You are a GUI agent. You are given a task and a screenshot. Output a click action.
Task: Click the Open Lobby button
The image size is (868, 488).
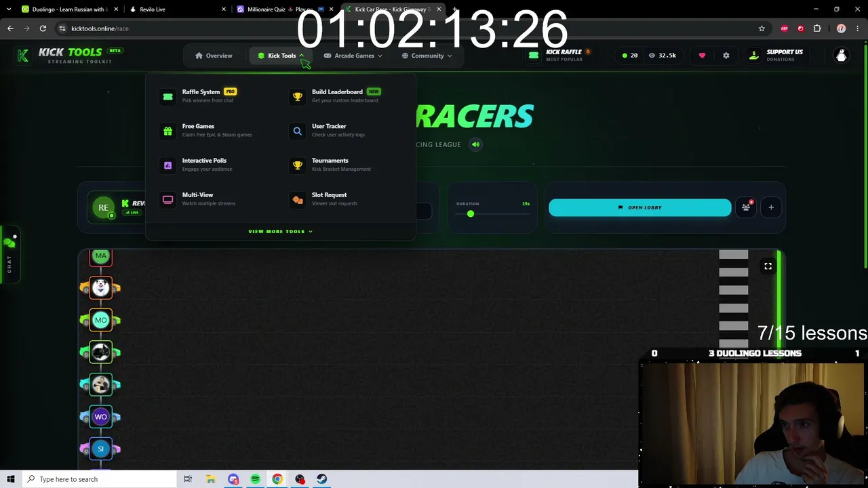click(639, 207)
